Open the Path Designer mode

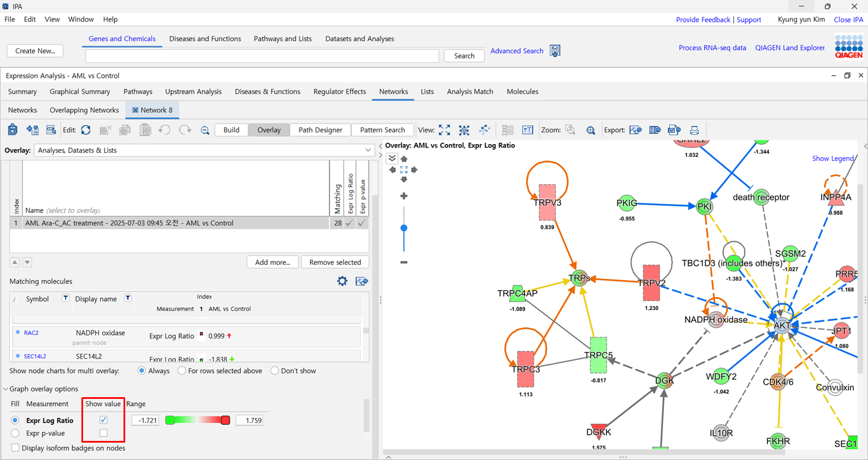320,130
